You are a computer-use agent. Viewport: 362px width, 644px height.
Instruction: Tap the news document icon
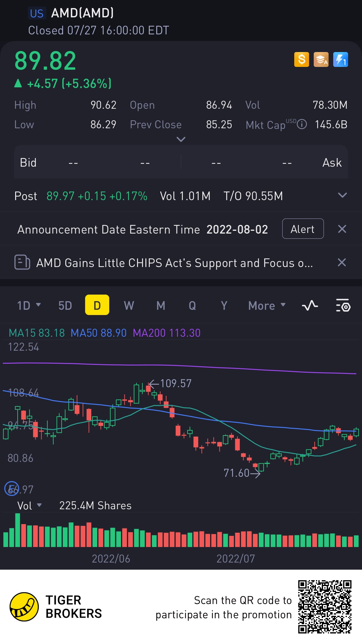click(x=22, y=262)
